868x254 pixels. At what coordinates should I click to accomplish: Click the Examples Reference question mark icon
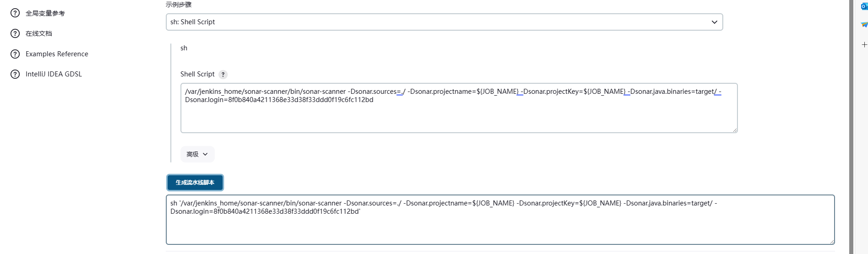tap(15, 54)
